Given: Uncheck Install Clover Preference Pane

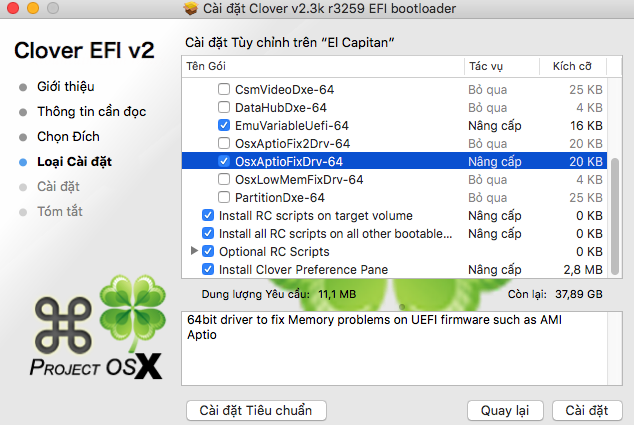Looking at the screenshot, I should 208,269.
